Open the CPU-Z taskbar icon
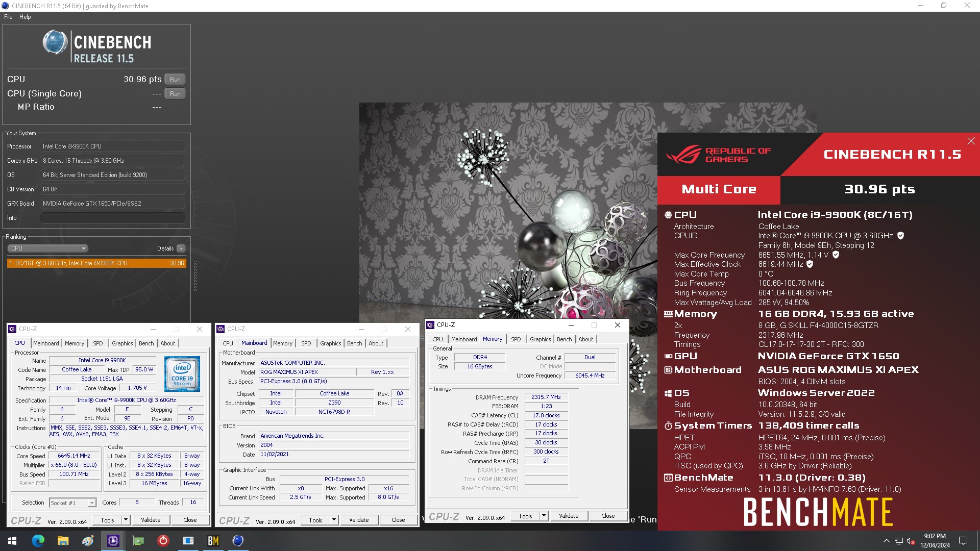Image resolution: width=980 pixels, height=551 pixels. click(113, 541)
